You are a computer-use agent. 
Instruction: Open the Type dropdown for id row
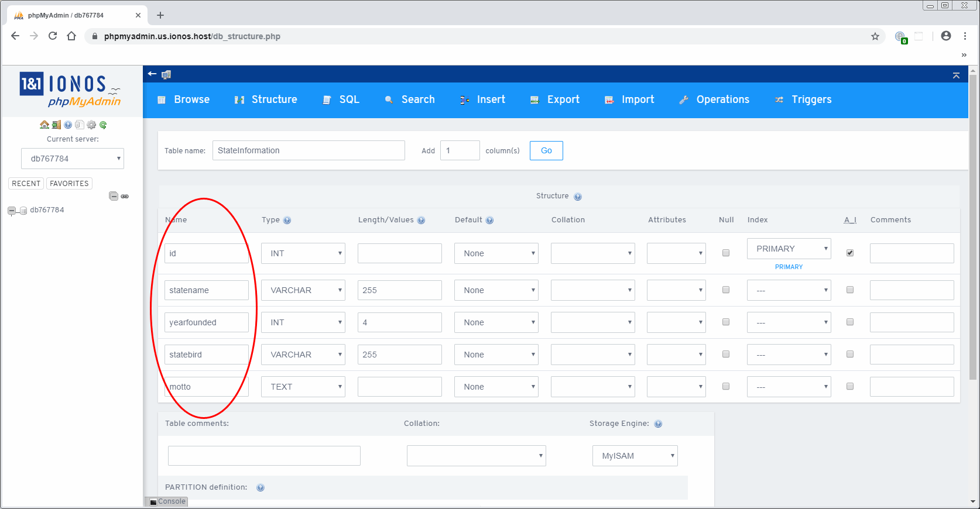[303, 253]
